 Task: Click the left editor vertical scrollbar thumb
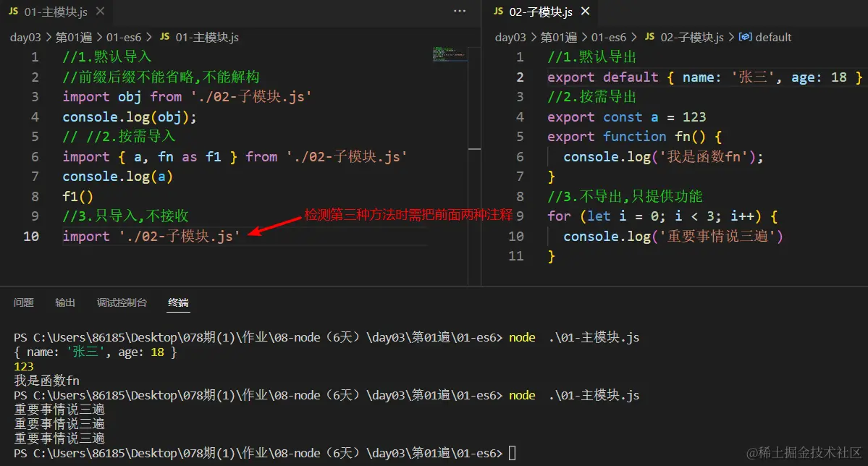click(474, 149)
